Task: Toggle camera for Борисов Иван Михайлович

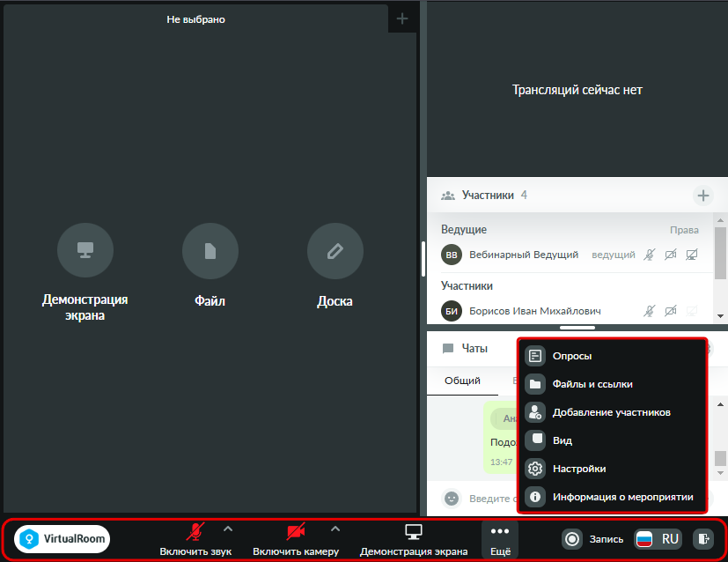Action: pyautogui.click(x=671, y=311)
